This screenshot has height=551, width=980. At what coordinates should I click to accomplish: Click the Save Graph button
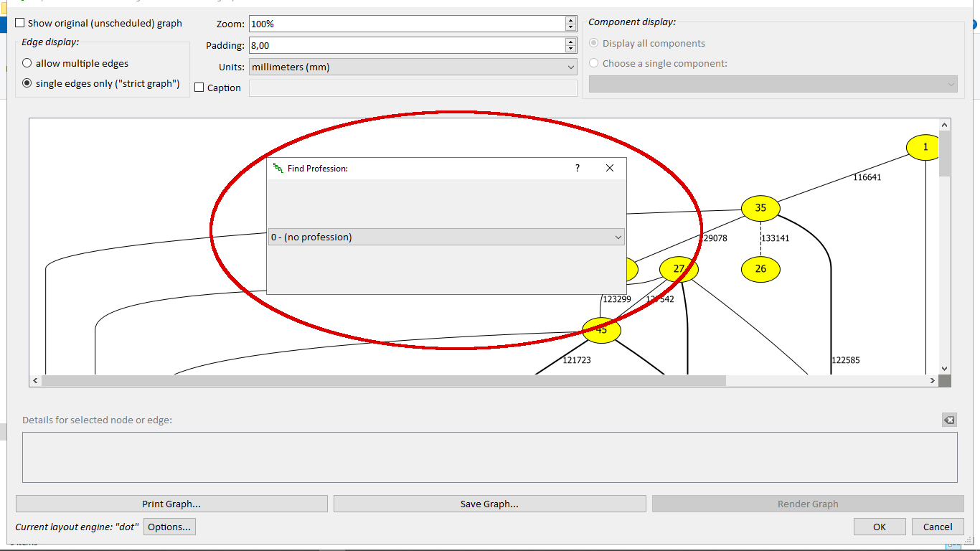pos(489,503)
